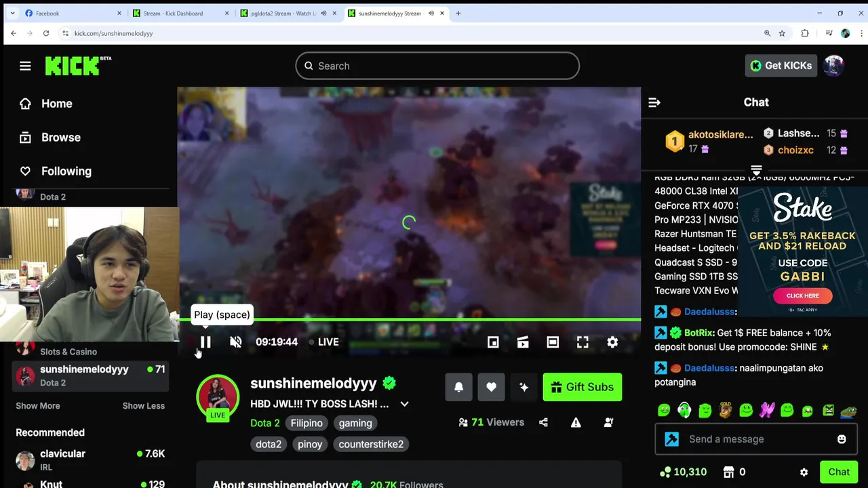
Task: Collapse the chat panel icon
Action: 654,102
